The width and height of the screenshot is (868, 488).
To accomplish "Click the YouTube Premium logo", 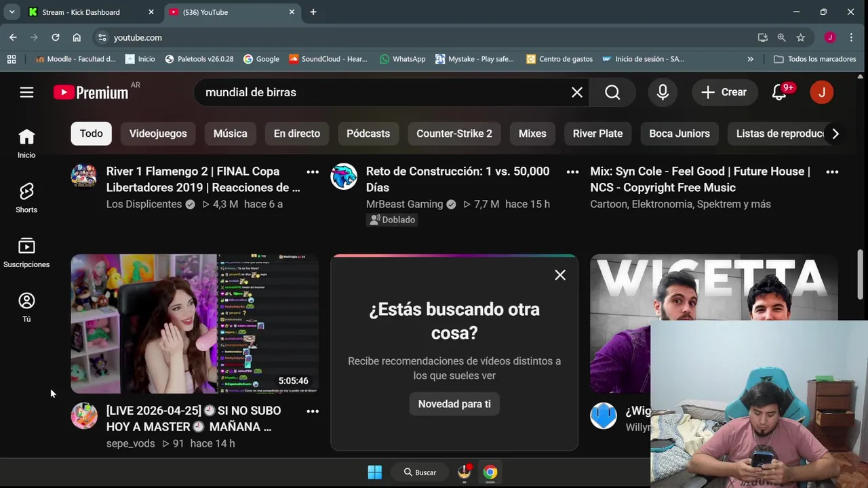I will [91, 92].
